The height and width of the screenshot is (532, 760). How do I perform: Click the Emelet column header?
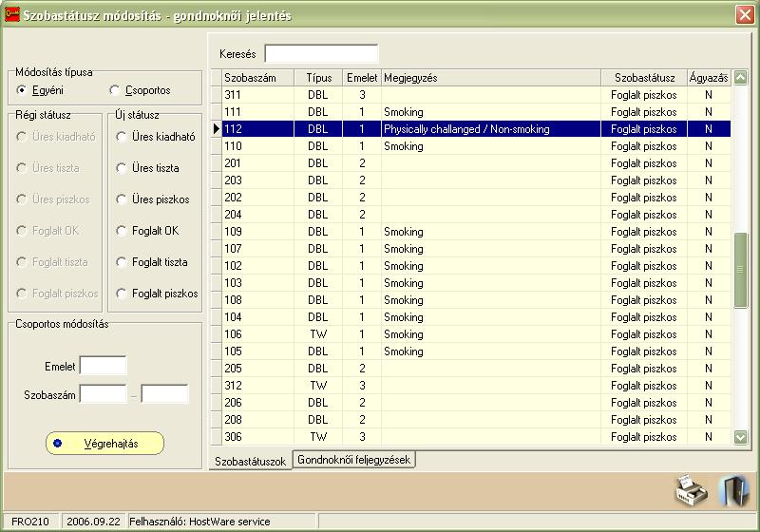pos(362,78)
